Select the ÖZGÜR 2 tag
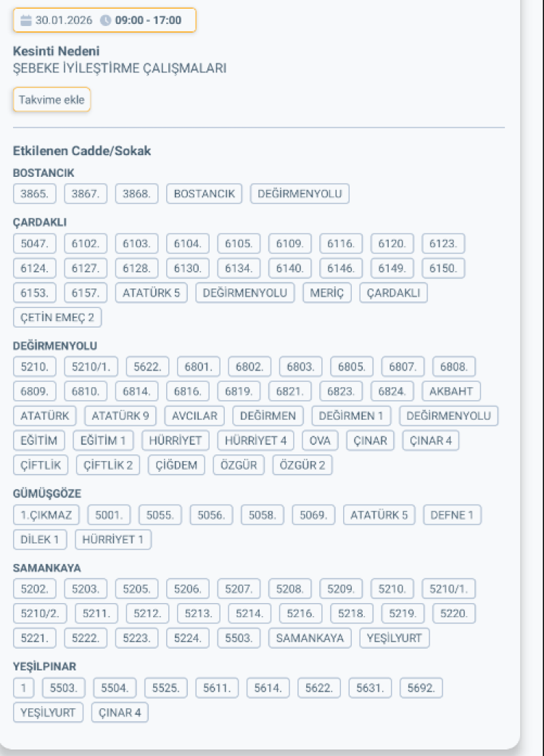Viewport: 544px width, 756px height. point(302,465)
